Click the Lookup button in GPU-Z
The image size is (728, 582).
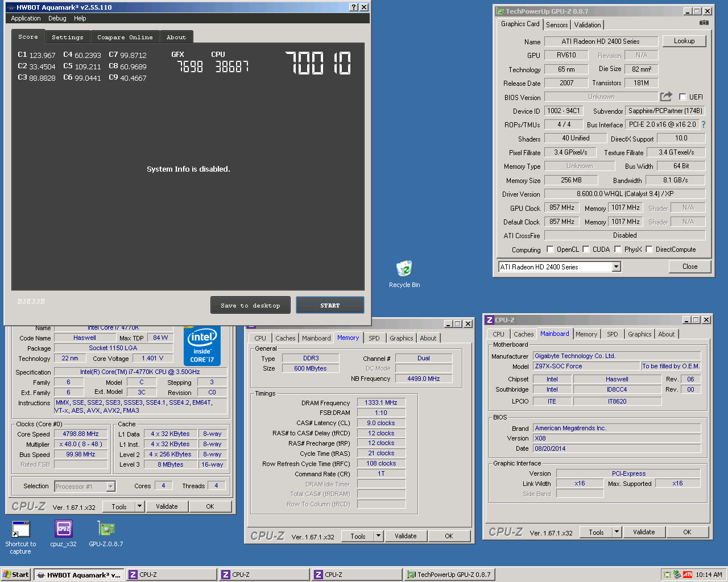click(x=684, y=41)
